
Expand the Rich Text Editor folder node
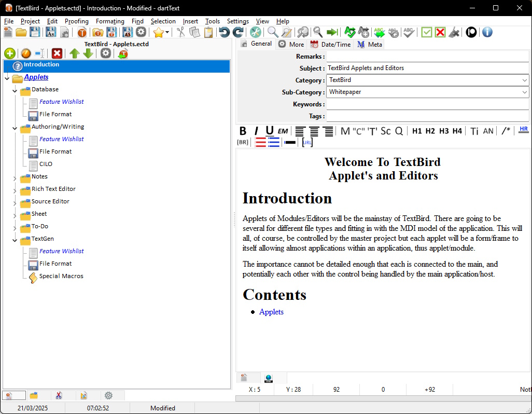15,190
